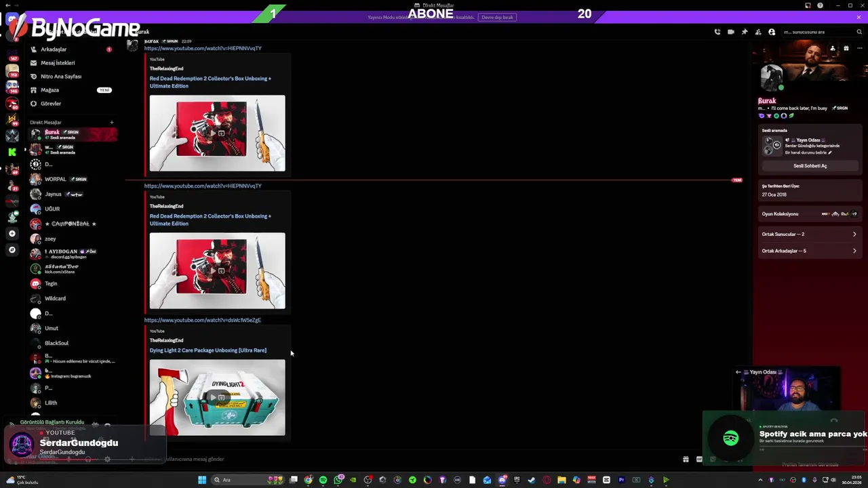Viewport: 868px width, 488px height.
Task: Click the taskbar Ara search box
Action: pos(247,480)
